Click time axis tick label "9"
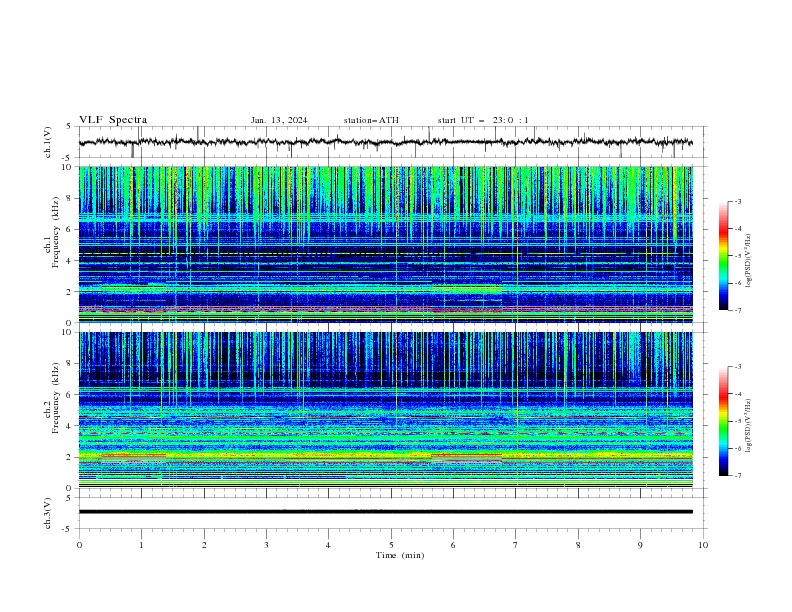The width and height of the screenshot is (792, 612). click(x=640, y=545)
